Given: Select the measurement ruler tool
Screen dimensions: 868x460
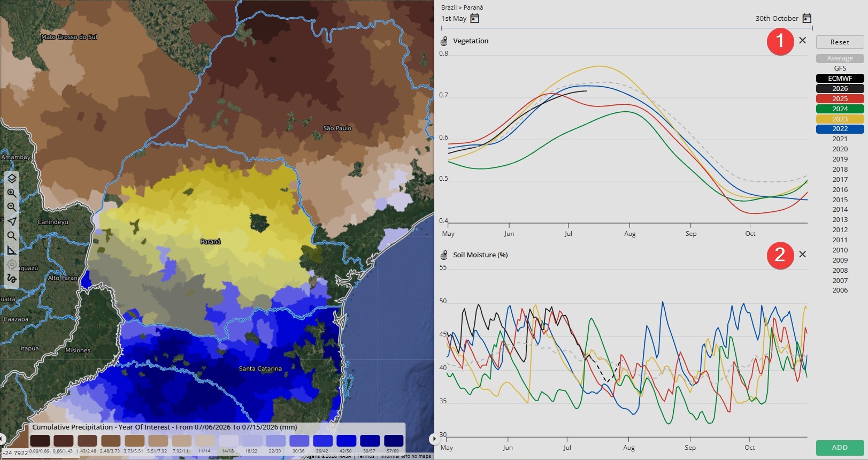Looking at the screenshot, I should [x=12, y=250].
